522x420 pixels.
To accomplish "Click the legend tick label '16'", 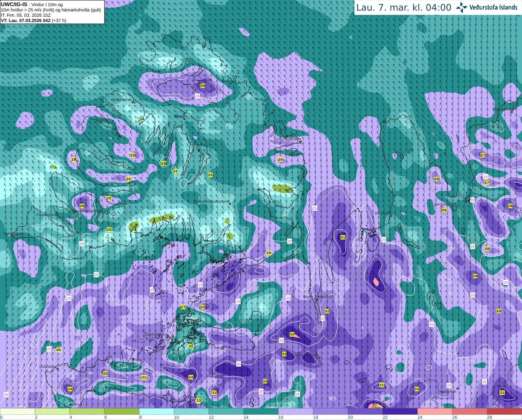I will 281,417.
